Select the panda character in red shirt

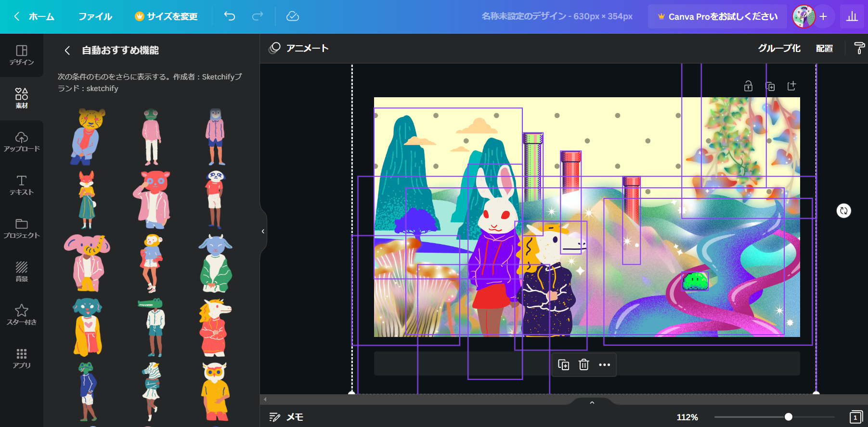pos(216,200)
